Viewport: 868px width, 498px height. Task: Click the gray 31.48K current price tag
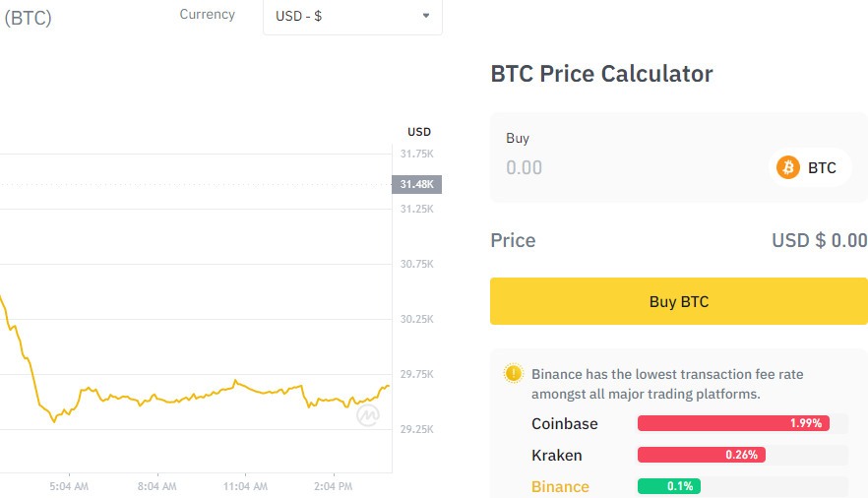[416, 184]
